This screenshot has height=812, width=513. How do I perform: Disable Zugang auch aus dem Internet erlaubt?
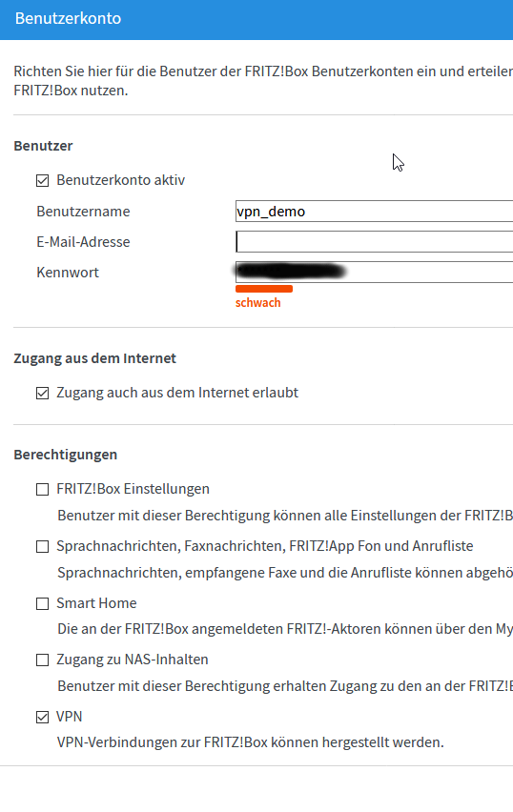[43, 393]
